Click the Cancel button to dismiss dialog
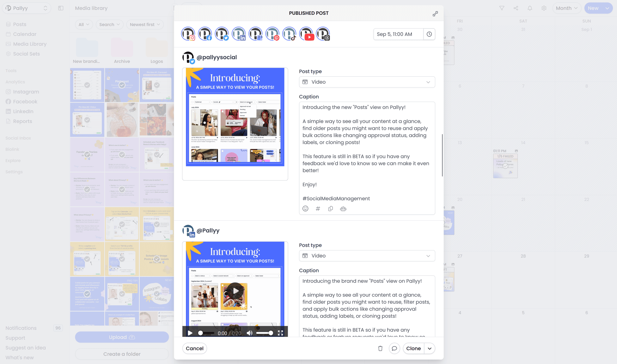Image resolution: width=617 pixels, height=364 pixels. 194,348
